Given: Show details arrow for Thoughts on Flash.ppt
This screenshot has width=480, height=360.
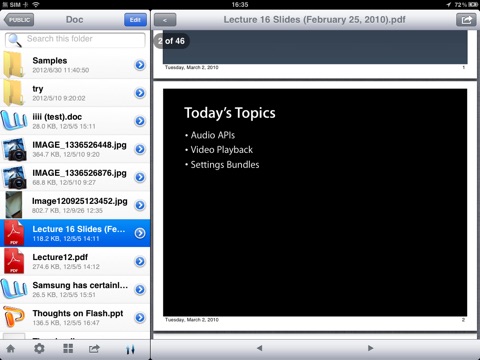Looking at the screenshot, I should (x=140, y=317).
